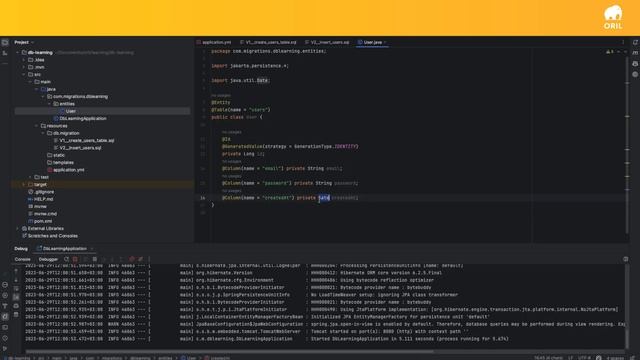Click the console scroll up arrow icon
Image resolution: width=640 pixels, height=360 pixels.
(16, 271)
